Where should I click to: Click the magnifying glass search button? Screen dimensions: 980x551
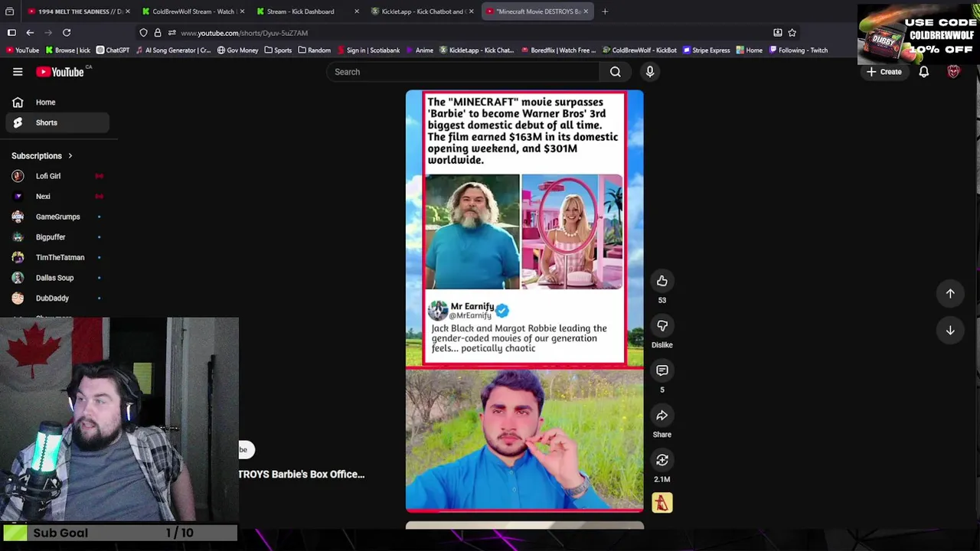click(x=616, y=72)
